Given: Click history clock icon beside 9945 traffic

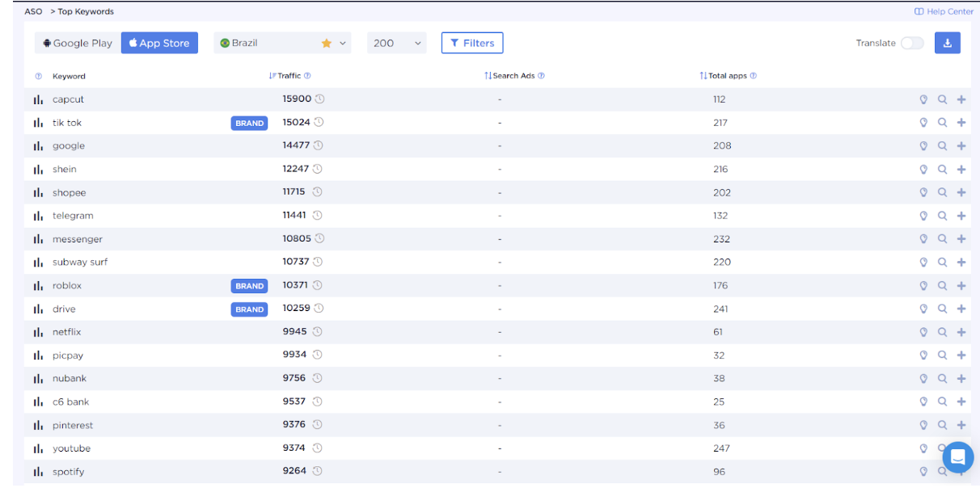Looking at the screenshot, I should tap(317, 331).
